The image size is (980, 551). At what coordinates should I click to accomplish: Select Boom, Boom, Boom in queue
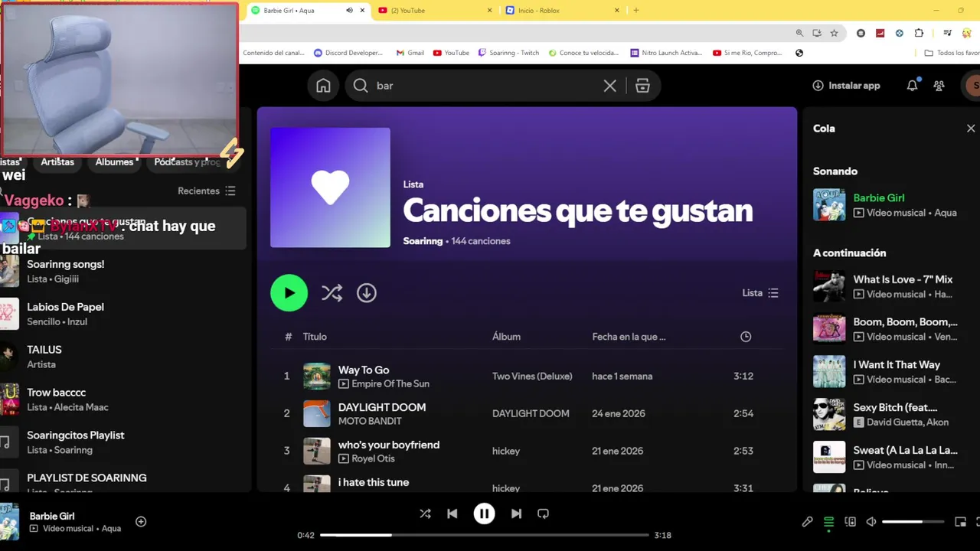[x=887, y=329]
